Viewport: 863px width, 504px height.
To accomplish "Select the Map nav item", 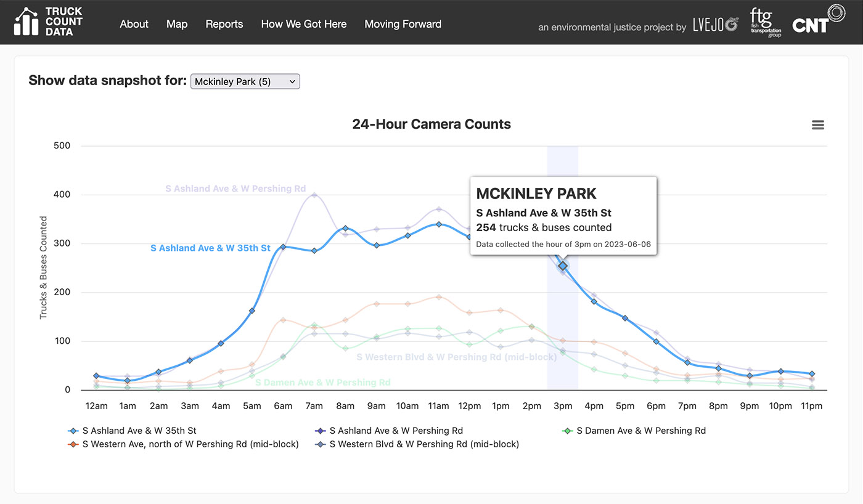I will 177,24.
